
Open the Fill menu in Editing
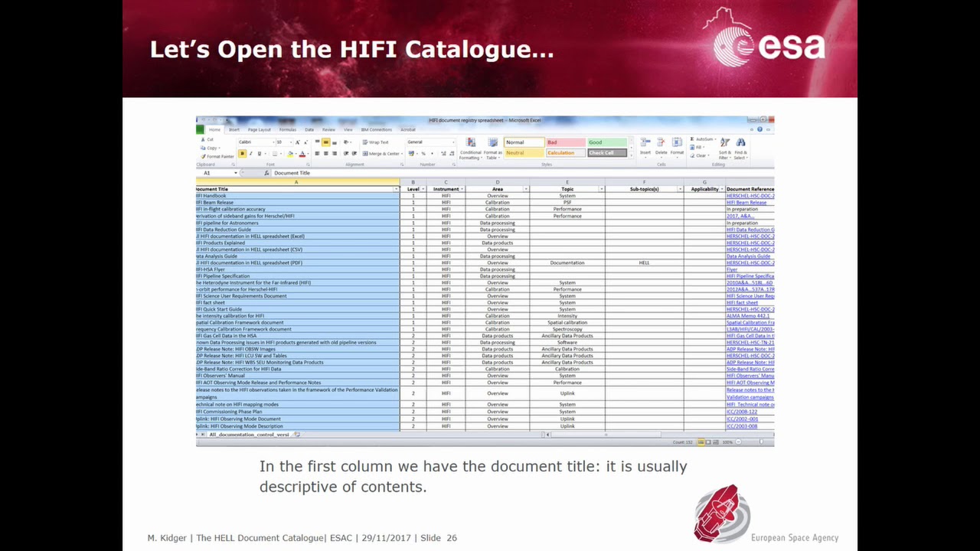click(697, 148)
